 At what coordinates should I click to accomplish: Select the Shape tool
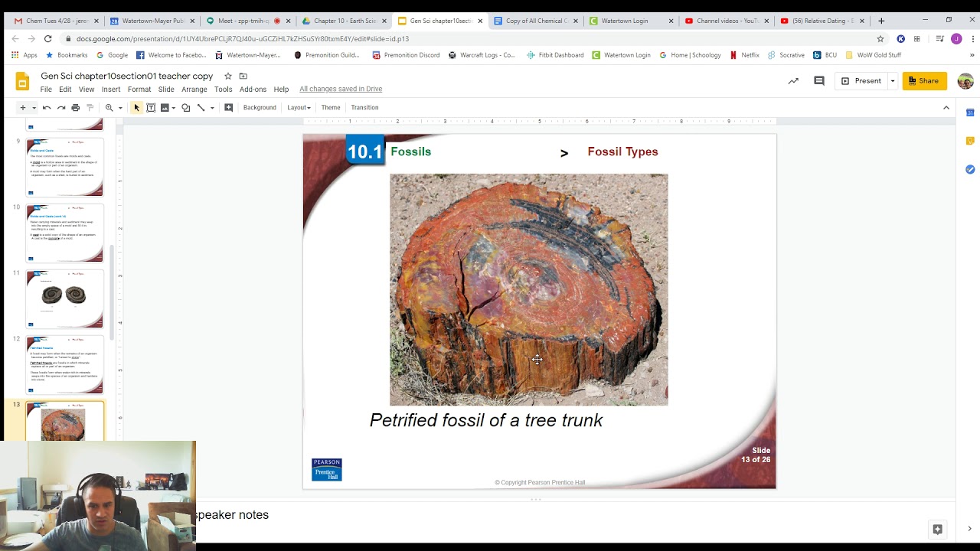[186, 108]
